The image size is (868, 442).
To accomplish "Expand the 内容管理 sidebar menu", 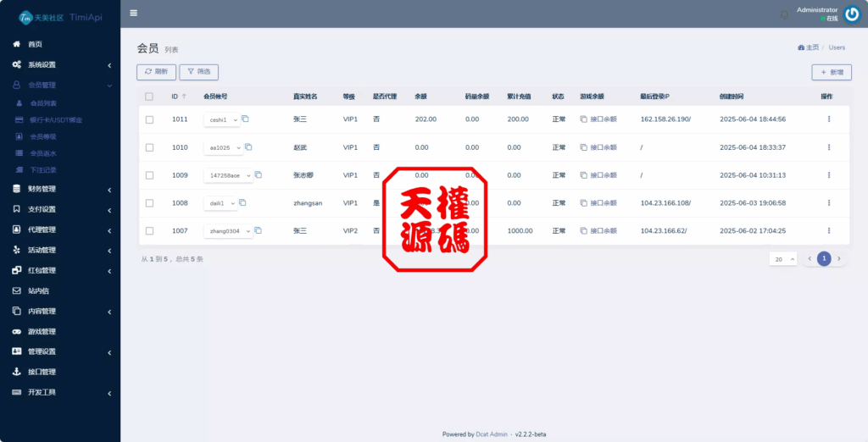I will point(60,311).
